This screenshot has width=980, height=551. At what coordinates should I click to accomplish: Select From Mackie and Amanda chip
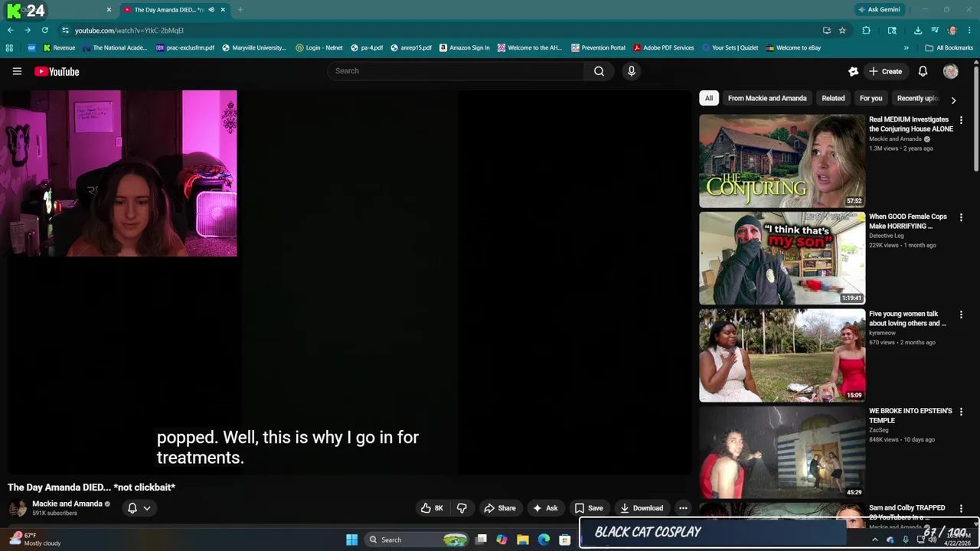[x=767, y=98]
